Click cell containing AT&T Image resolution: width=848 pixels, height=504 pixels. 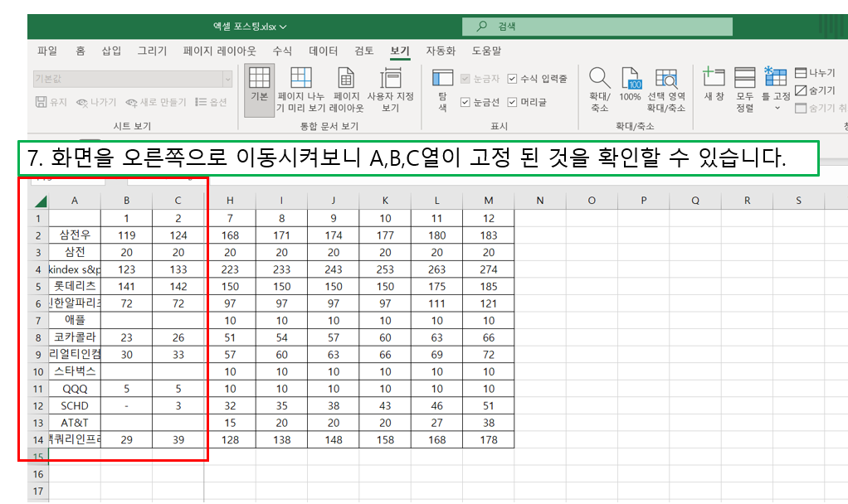pos(75,423)
